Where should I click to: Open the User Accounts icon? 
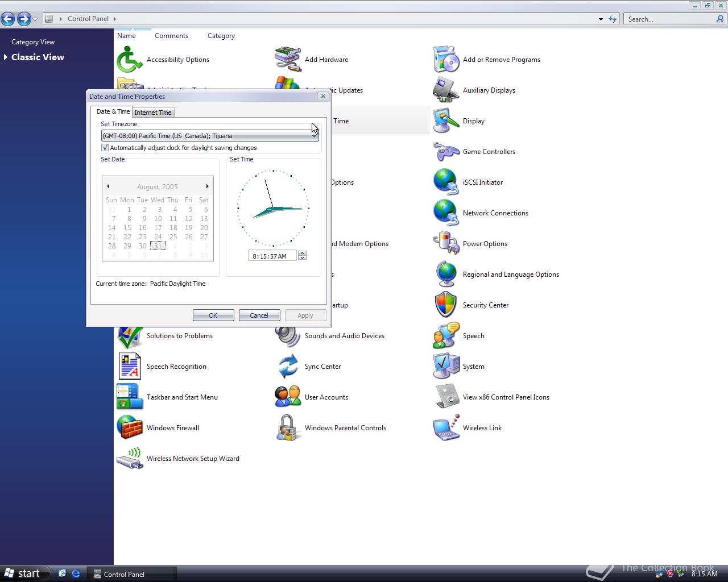tap(288, 397)
